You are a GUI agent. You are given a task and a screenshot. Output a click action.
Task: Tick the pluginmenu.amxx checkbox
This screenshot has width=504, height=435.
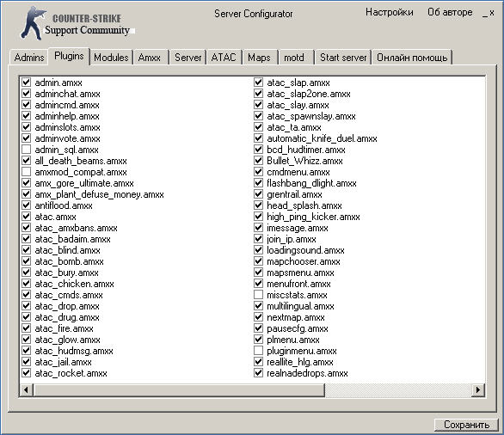coord(258,350)
